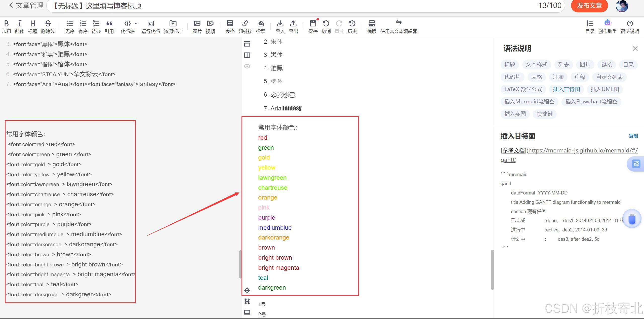This screenshot has width=644, height=319.
Task: Open the version 历史 history icon
Action: coord(352,24)
